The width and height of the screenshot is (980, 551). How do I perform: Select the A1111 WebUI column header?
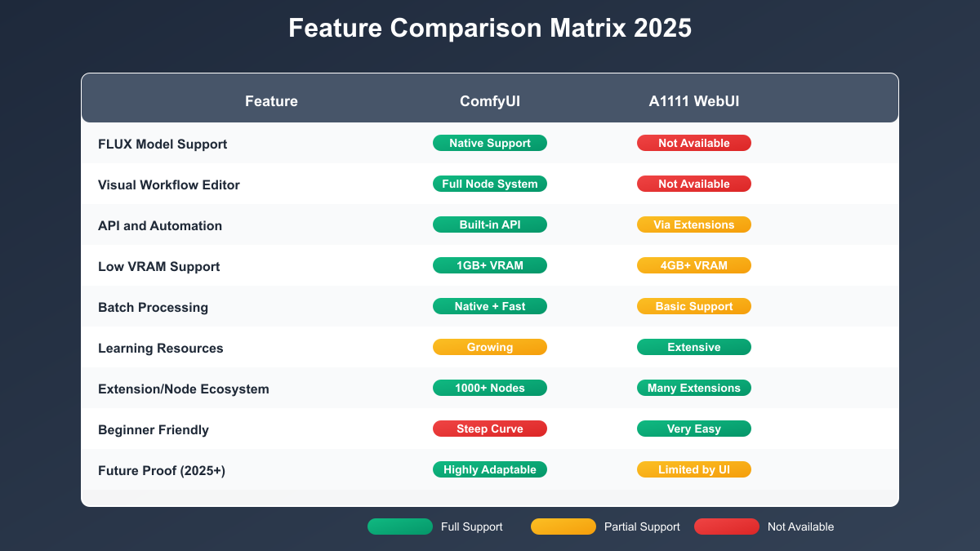point(694,101)
